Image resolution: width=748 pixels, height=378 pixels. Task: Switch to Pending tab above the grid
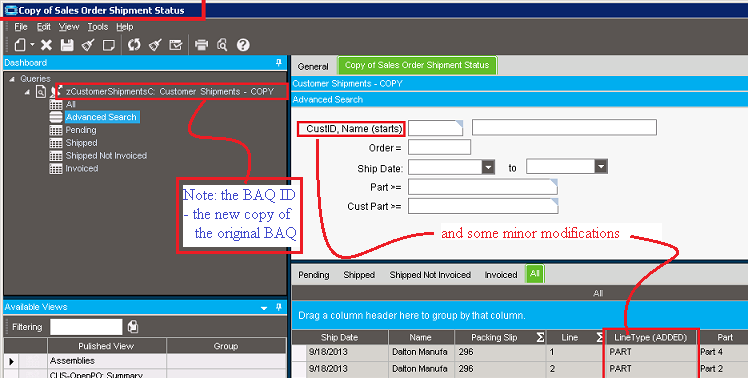coord(313,275)
